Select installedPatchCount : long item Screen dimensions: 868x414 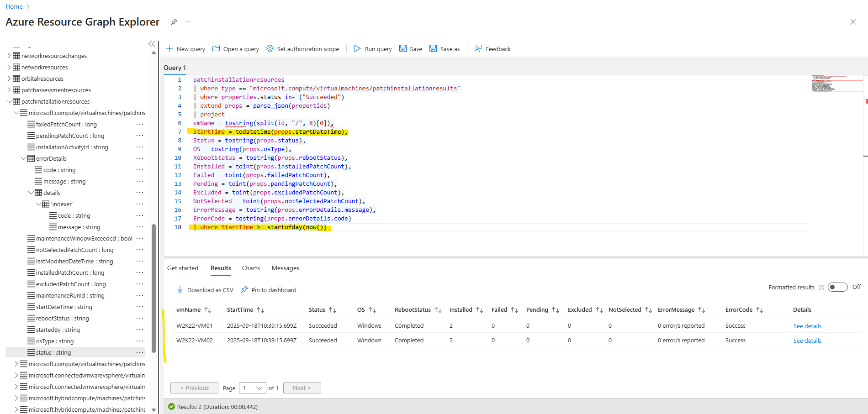(x=70, y=273)
